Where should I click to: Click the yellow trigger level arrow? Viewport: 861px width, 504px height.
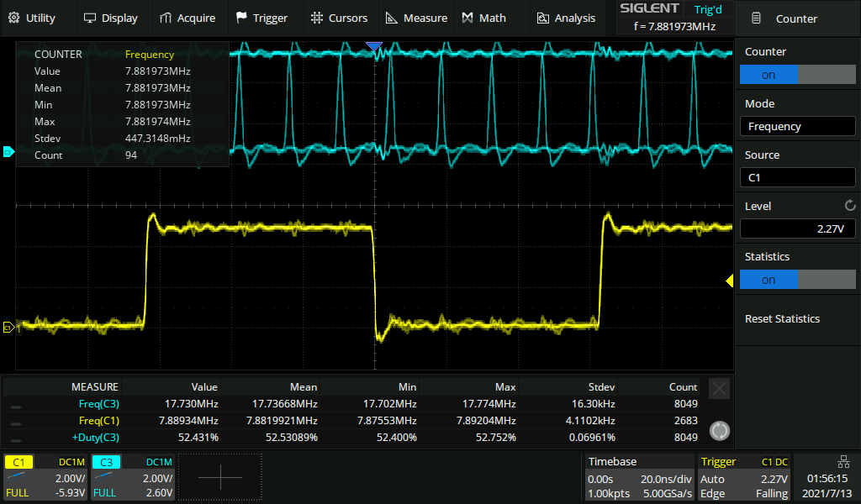(729, 281)
